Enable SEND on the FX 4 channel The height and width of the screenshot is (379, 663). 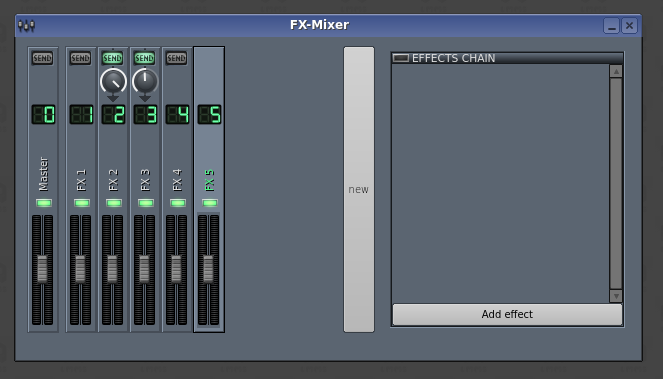176,58
